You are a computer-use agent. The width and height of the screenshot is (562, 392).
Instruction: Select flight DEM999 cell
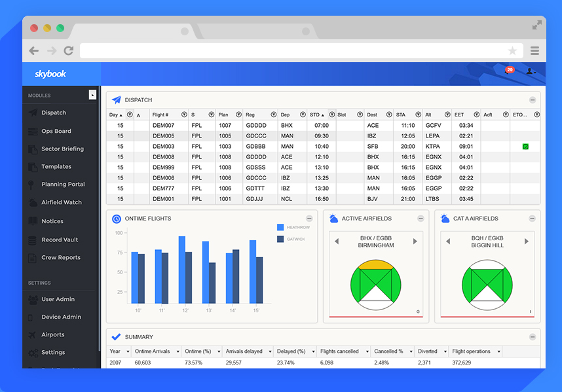164,168
